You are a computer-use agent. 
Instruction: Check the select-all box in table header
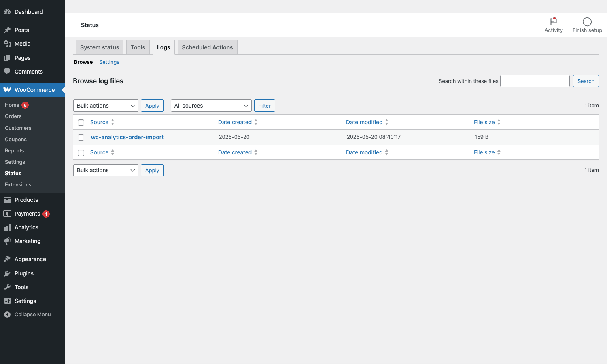(x=81, y=123)
